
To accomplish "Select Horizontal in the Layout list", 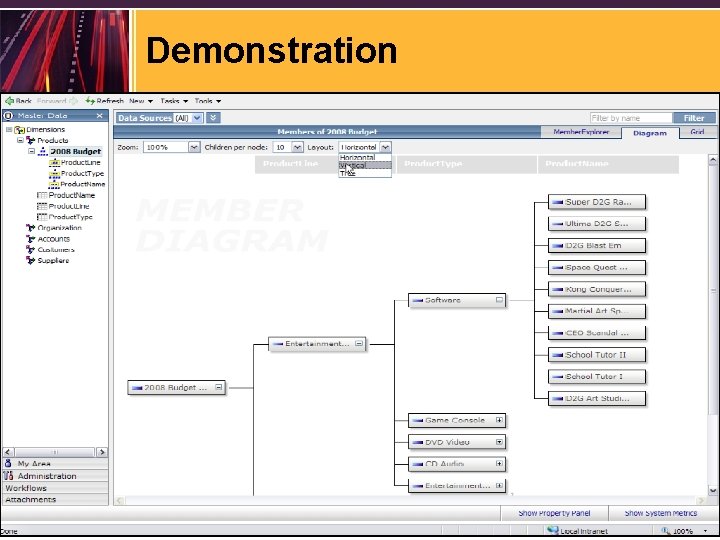I will tap(365, 158).
